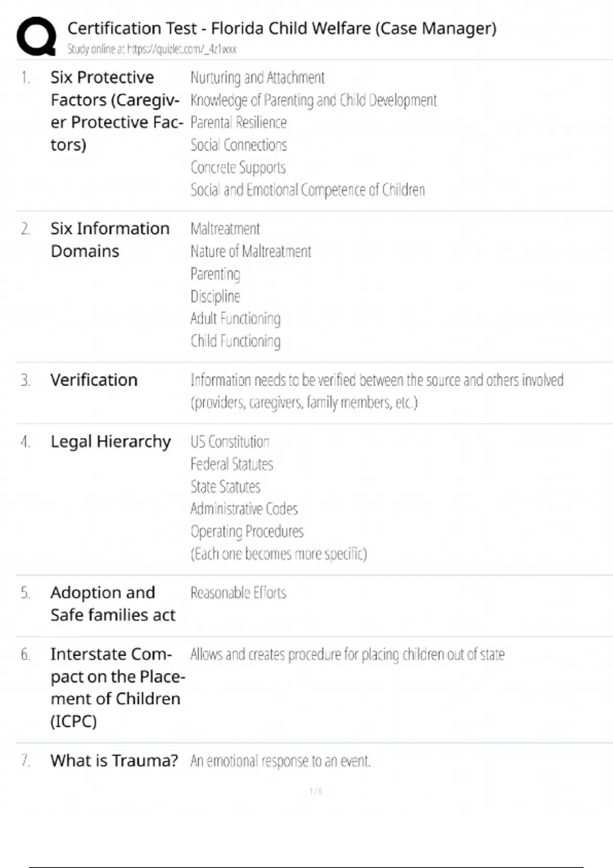Click the Certification Test document title
Viewport: 613px width, 868px height.
281,28
